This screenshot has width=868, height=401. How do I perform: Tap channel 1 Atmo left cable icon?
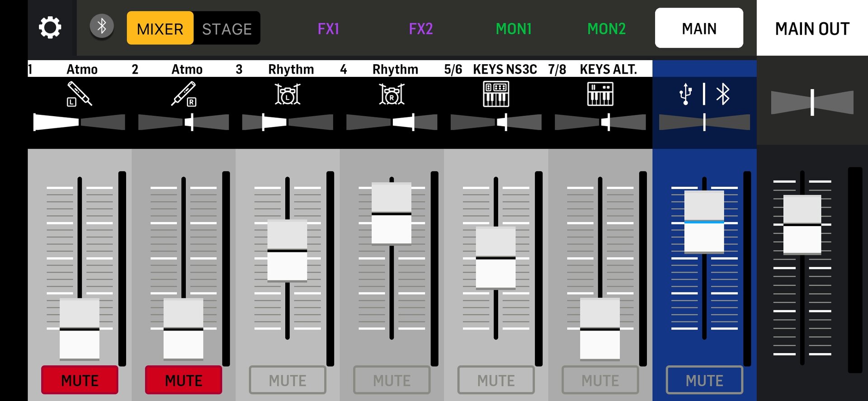[80, 94]
